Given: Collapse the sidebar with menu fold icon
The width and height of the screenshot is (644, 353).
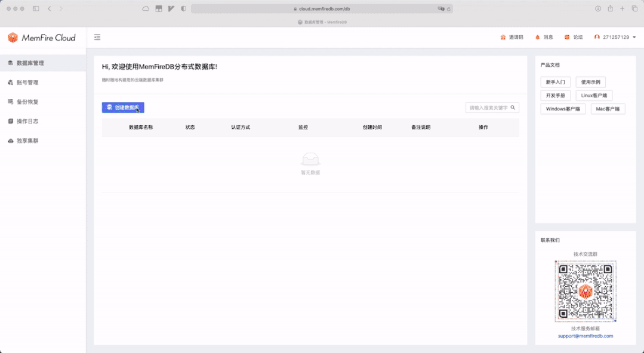Looking at the screenshot, I should pos(97,38).
